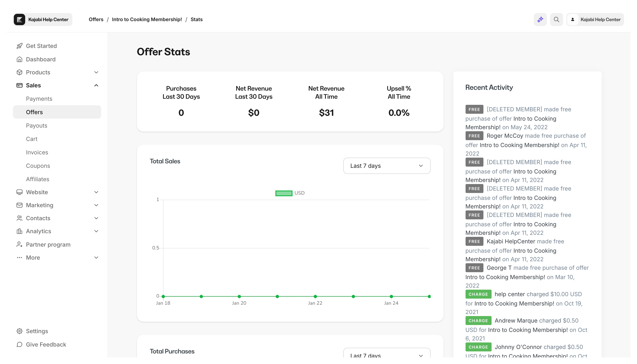The width and height of the screenshot is (637, 364).
Task: Click the Website monitor icon
Action: click(x=19, y=192)
